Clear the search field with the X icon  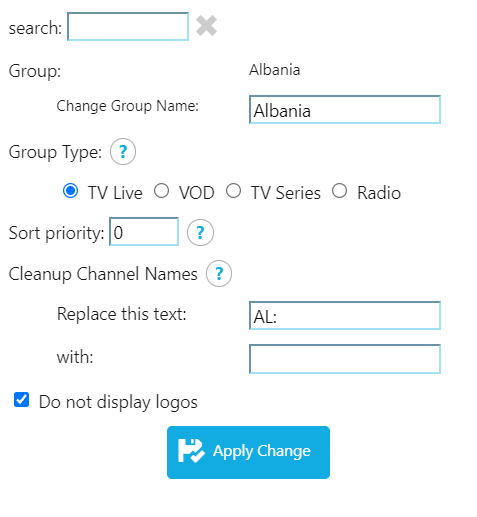point(206,26)
